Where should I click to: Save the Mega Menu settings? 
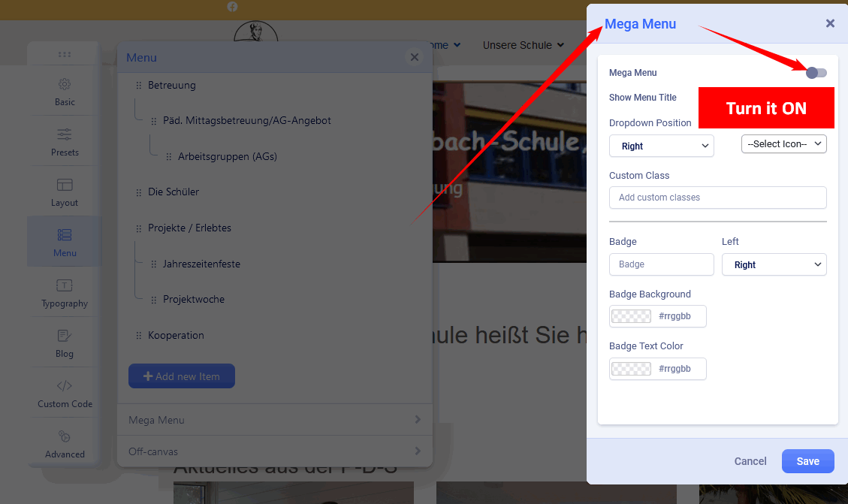[x=807, y=461]
